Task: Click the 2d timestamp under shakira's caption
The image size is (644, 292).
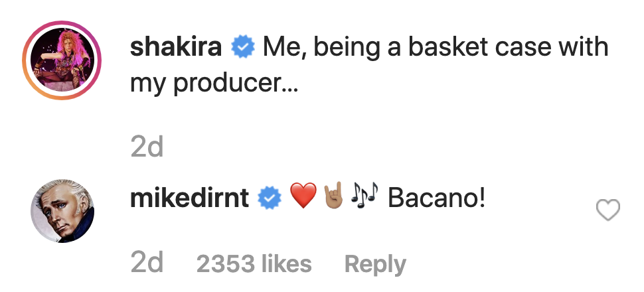Action: coord(147,147)
